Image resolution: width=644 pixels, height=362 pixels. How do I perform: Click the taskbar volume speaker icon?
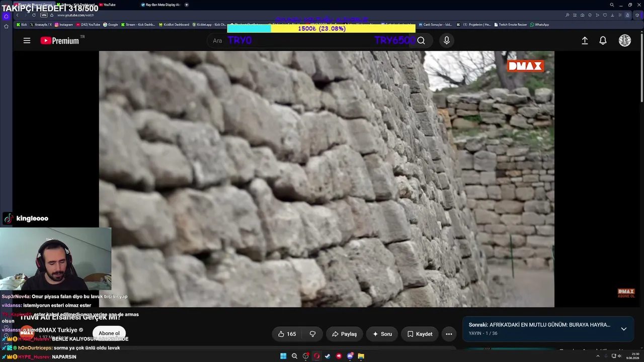619,356
